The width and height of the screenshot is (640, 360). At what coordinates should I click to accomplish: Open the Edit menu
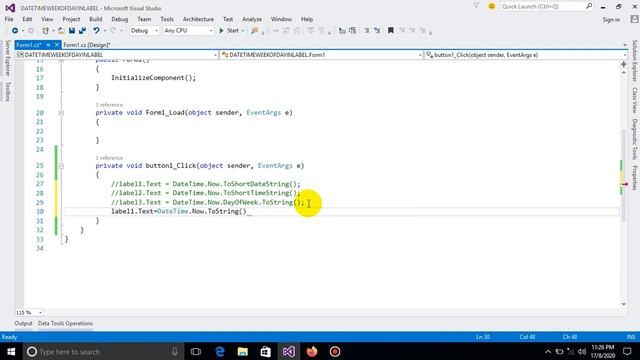[x=27, y=19]
